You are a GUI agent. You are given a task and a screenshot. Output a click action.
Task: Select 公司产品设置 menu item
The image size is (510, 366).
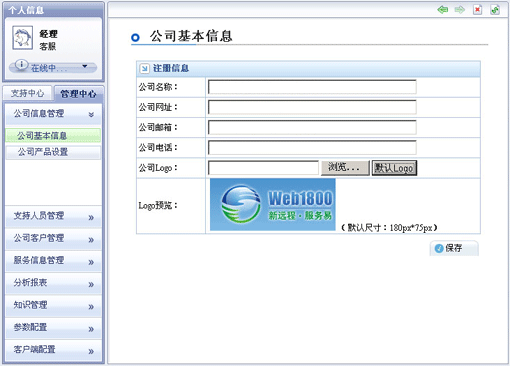[53, 152]
